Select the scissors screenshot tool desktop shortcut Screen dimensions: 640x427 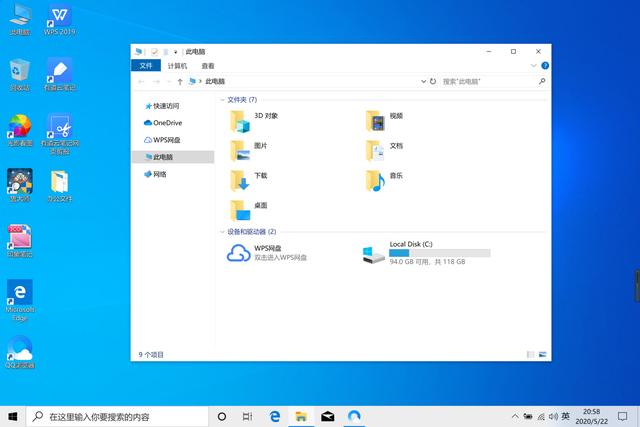(x=60, y=135)
